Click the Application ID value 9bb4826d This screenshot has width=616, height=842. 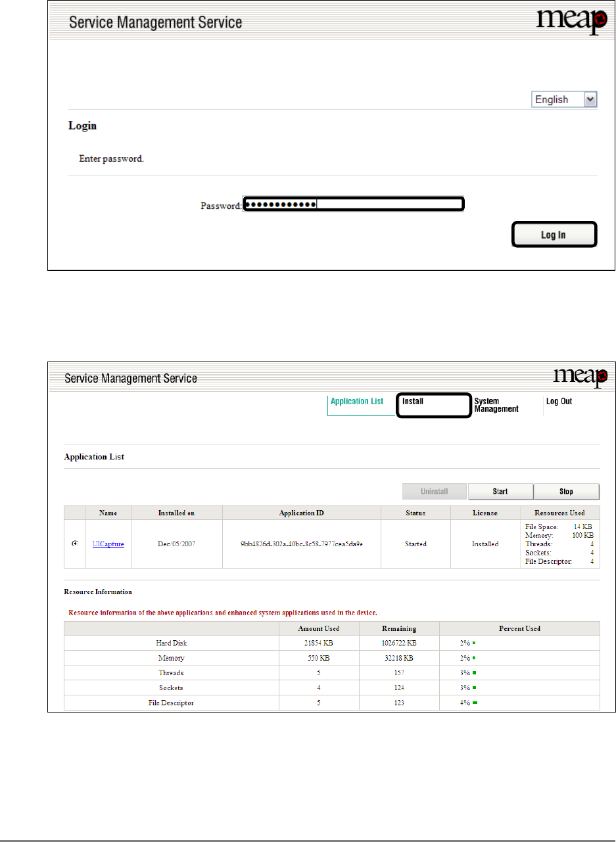[302, 544]
